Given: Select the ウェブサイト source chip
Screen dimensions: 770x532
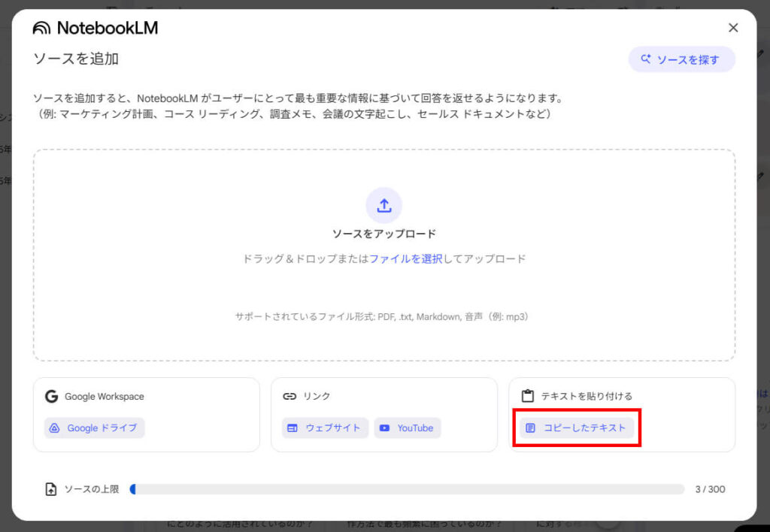Looking at the screenshot, I should coord(324,428).
